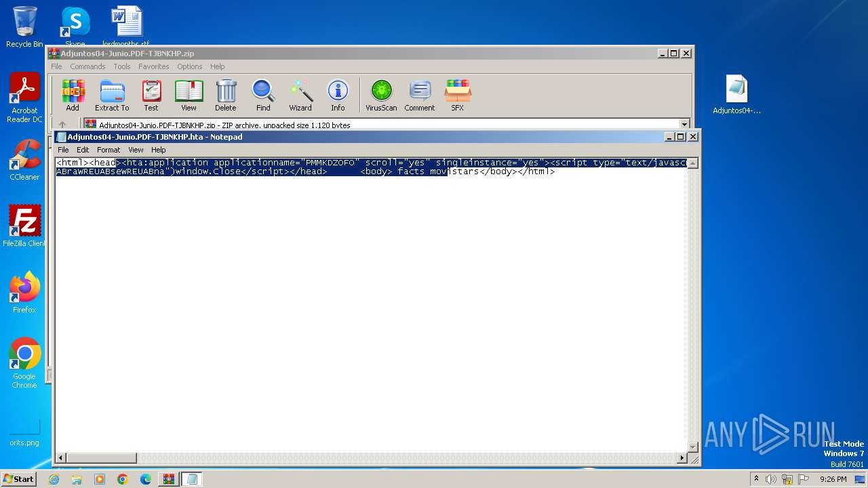
Task: Open Acrobat Reader DC desktop shortcut
Action: (x=24, y=98)
